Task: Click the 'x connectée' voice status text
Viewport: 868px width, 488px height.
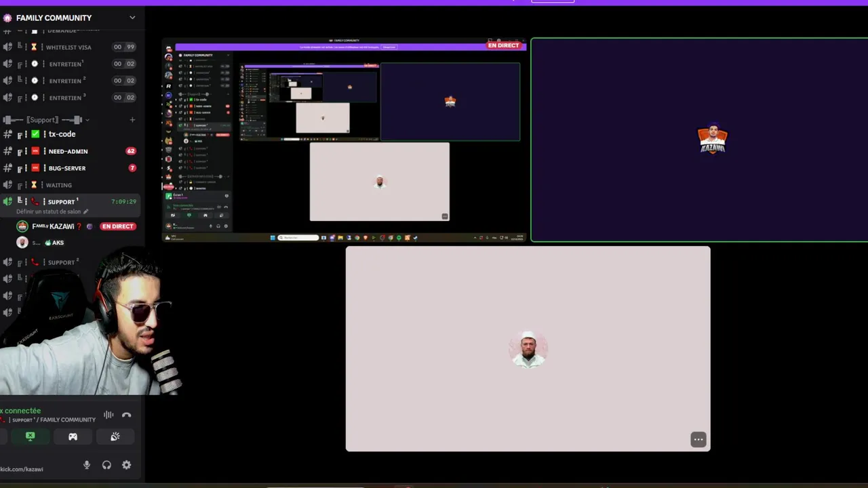Action: point(20,411)
